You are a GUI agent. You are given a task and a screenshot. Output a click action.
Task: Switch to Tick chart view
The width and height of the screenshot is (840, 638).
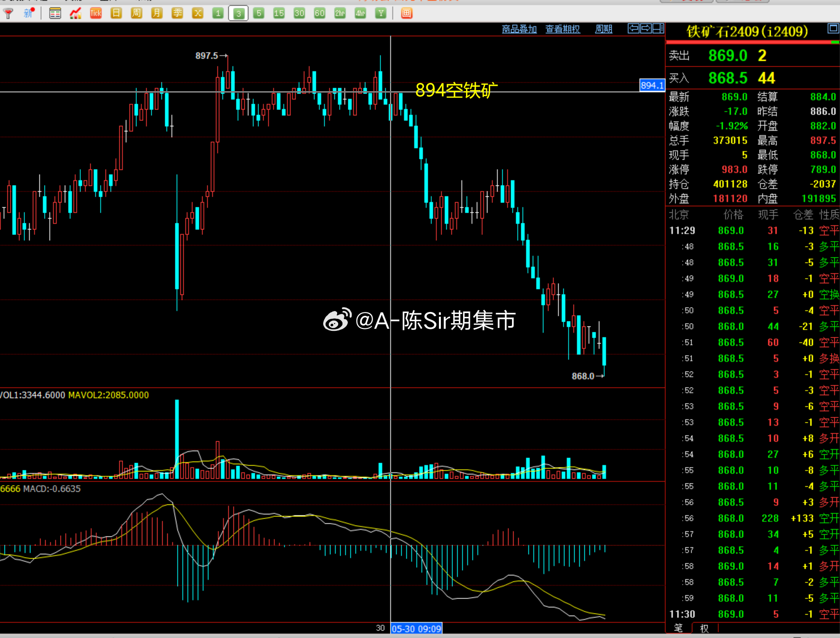pyautogui.click(x=95, y=14)
